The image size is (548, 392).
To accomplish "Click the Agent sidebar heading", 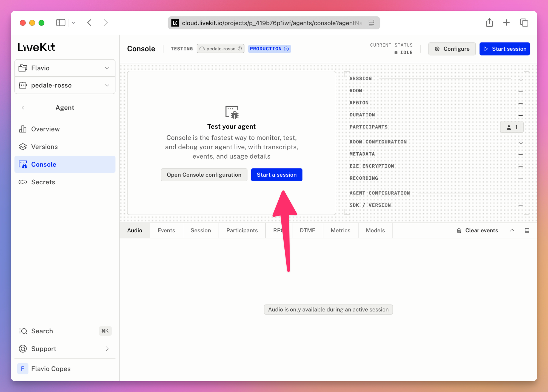I will point(65,108).
